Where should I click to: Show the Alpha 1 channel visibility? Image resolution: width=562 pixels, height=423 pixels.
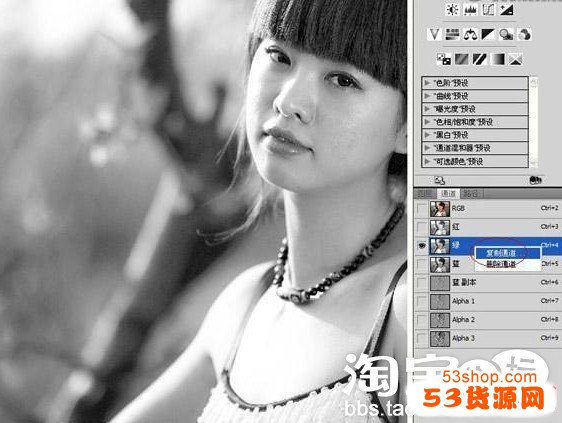pos(422,301)
